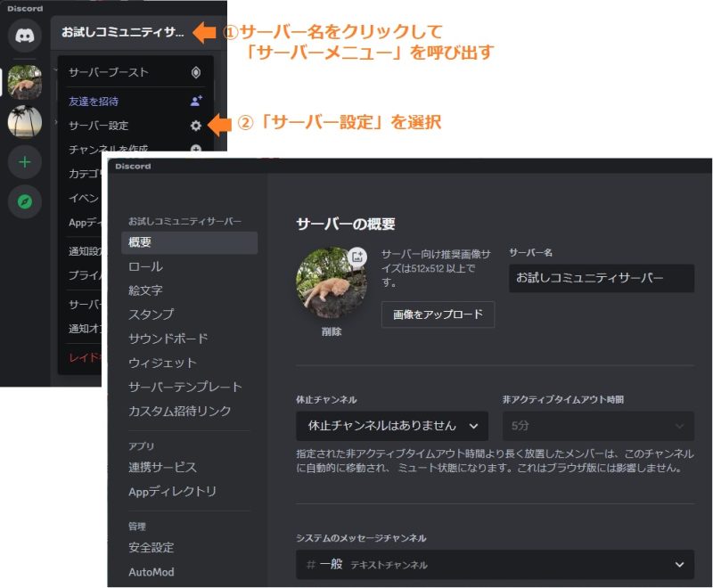The height and width of the screenshot is (588, 713).
Task: Open the ロール settings page
Action: click(190, 266)
